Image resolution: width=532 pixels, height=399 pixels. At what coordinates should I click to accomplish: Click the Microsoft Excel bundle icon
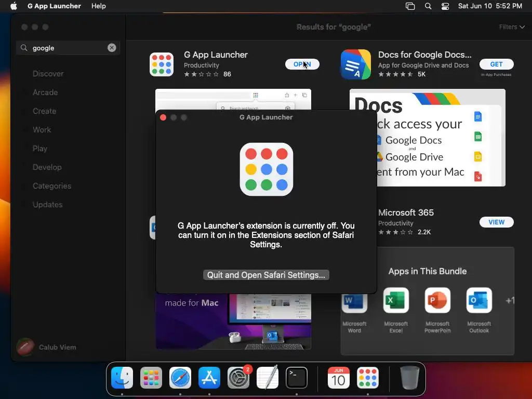point(396,300)
